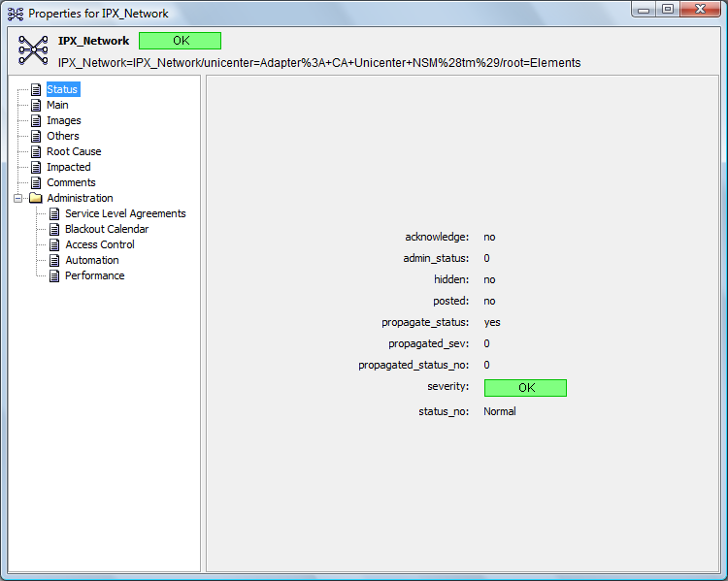Select Comments in the tree
Image resolution: width=728 pixels, height=581 pixels.
tap(71, 182)
